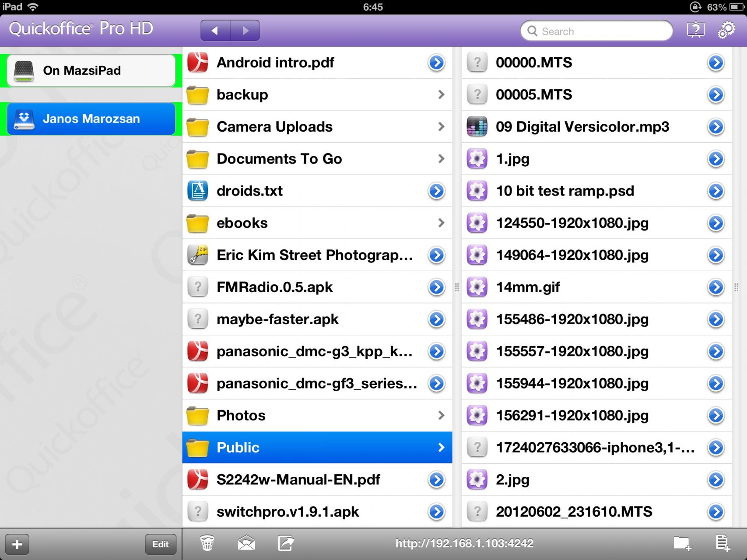Select the Public folder row
747x560 pixels.
(x=317, y=448)
